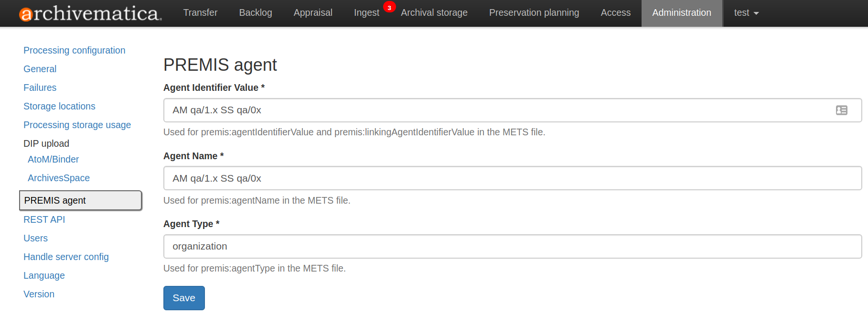Go to the Backlog tab
The height and width of the screenshot is (316, 868).
[256, 13]
